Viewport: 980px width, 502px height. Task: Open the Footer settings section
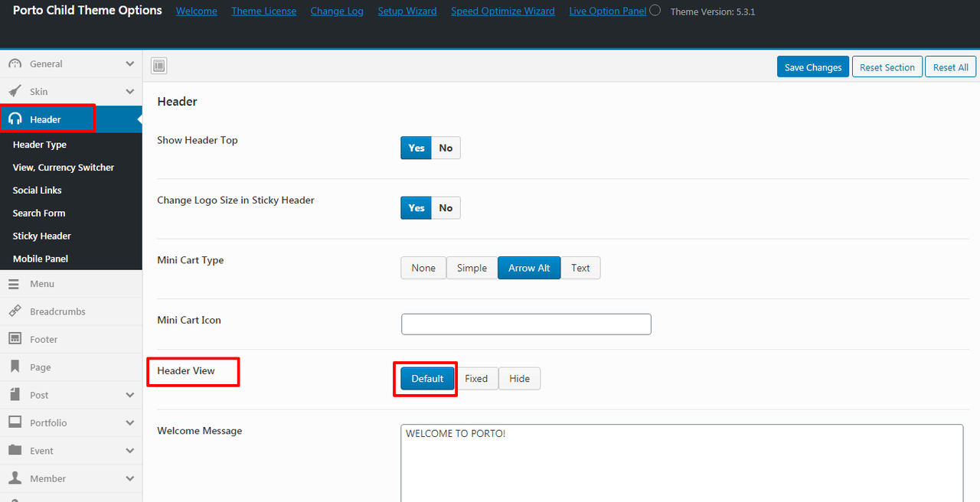[x=71, y=339]
